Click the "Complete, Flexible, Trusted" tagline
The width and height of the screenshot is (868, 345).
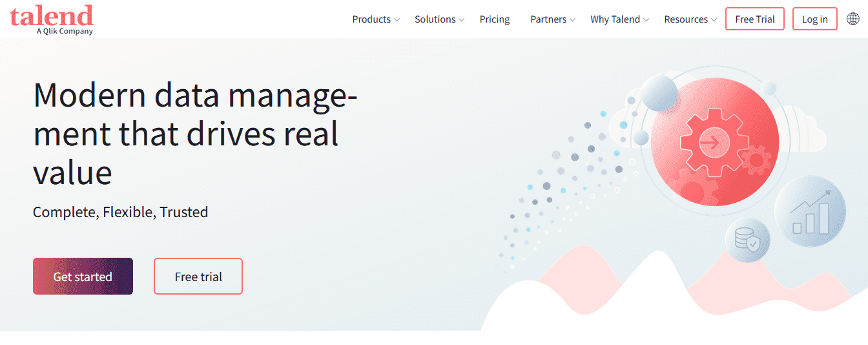[120, 212]
